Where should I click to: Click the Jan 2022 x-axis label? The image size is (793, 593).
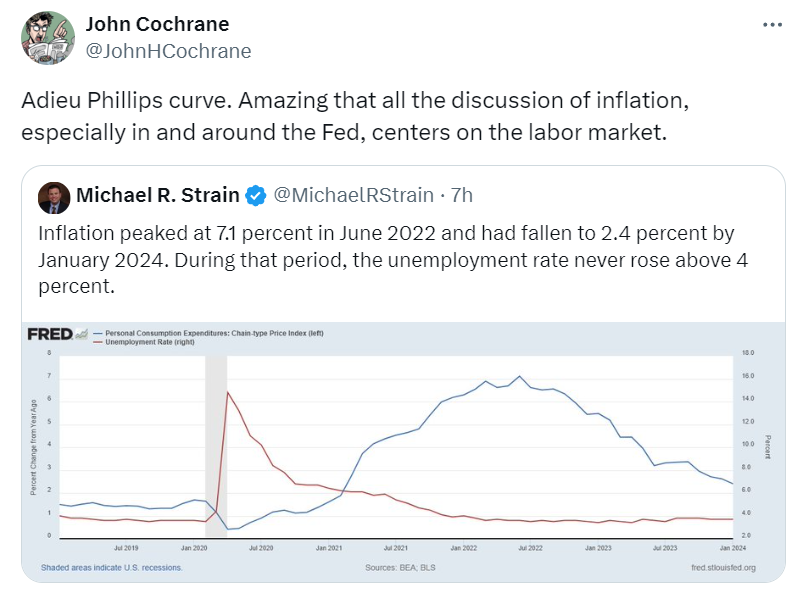click(x=462, y=548)
